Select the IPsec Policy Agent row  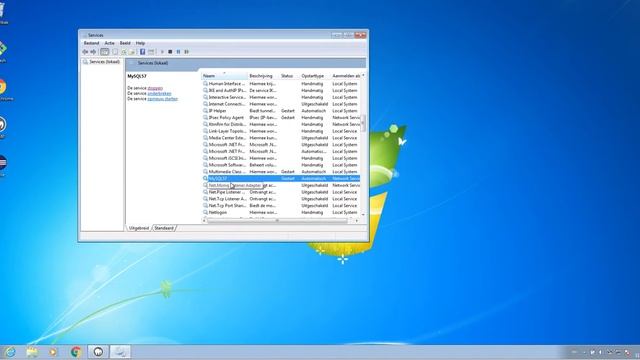pyautogui.click(x=281, y=118)
